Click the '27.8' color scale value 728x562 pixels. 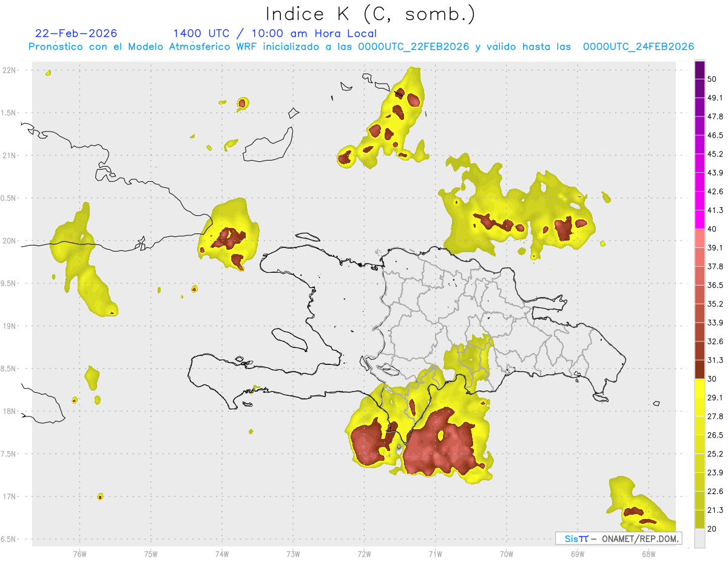tap(715, 416)
